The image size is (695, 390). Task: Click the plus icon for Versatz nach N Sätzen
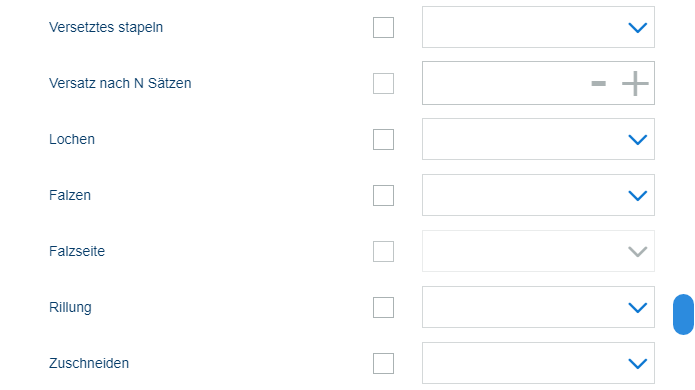635,83
